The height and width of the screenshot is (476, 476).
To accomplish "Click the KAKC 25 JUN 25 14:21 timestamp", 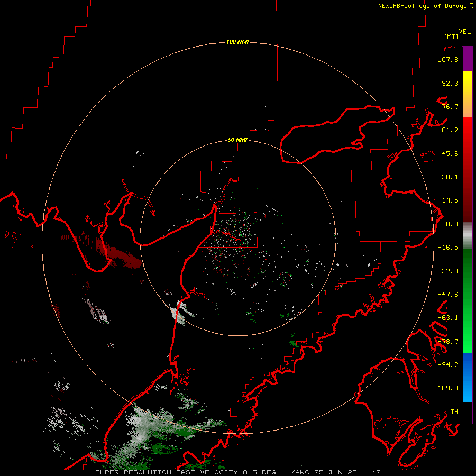I will pos(338,472).
